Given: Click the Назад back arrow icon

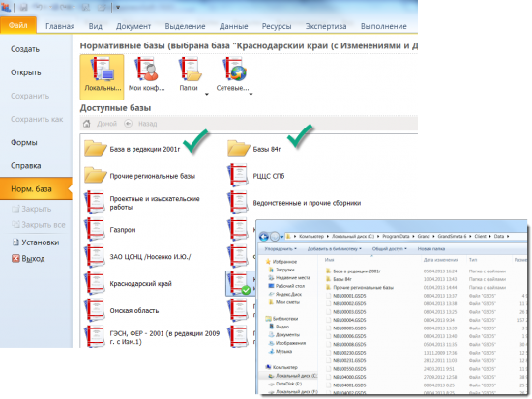Looking at the screenshot, I should 128,124.
